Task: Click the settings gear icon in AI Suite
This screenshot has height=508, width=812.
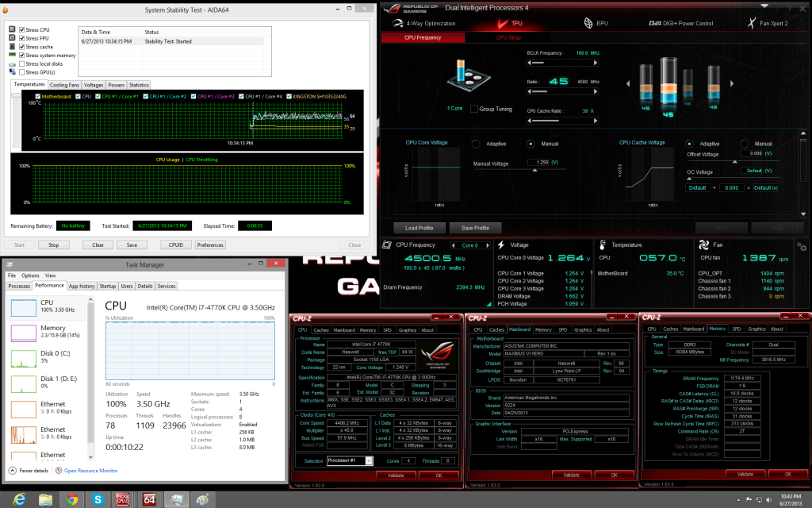Action: (x=802, y=248)
